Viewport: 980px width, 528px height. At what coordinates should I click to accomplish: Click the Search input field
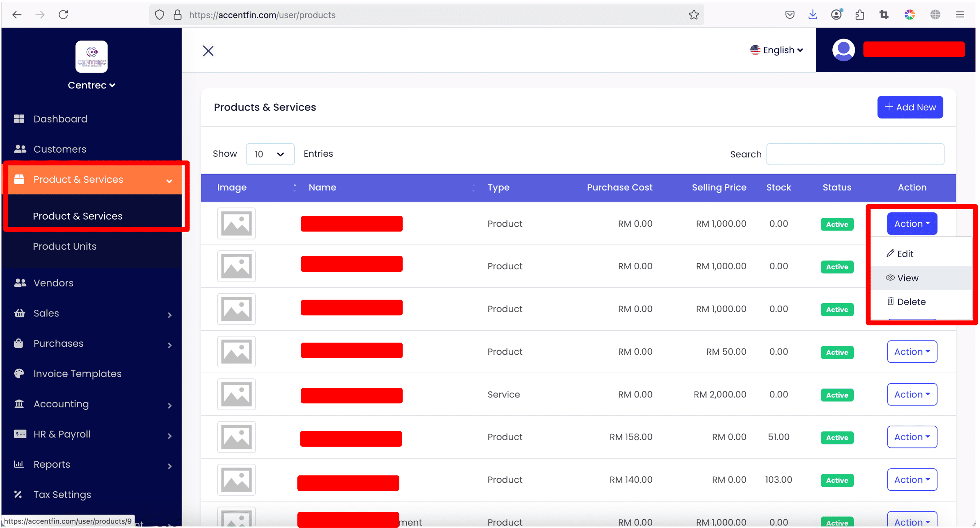point(855,154)
